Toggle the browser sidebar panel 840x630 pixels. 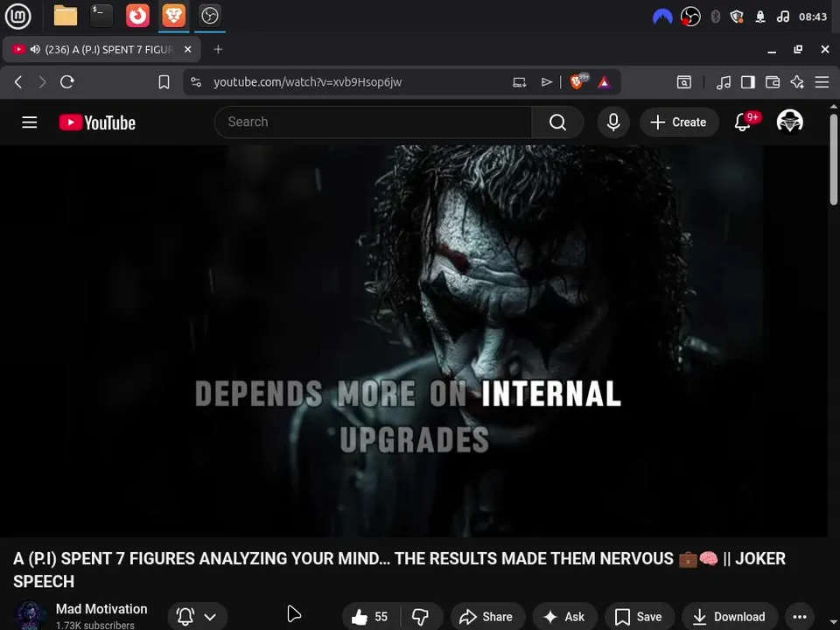click(748, 82)
